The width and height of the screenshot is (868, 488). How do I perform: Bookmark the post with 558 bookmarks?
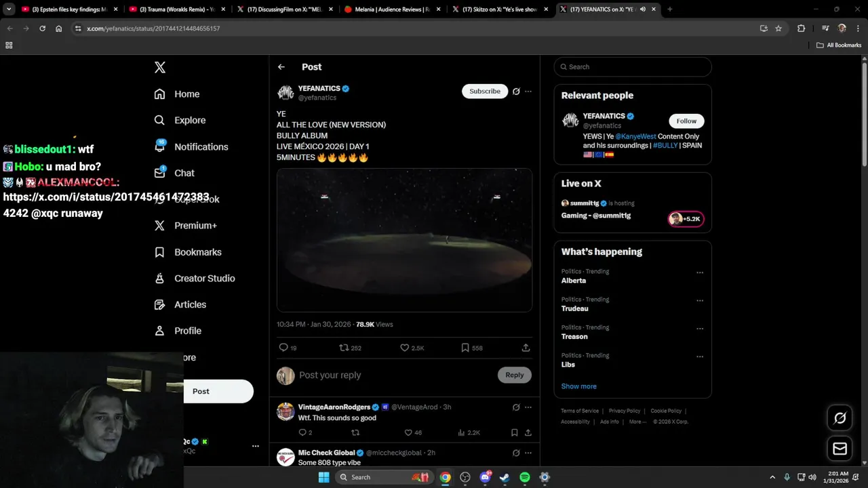coord(471,348)
